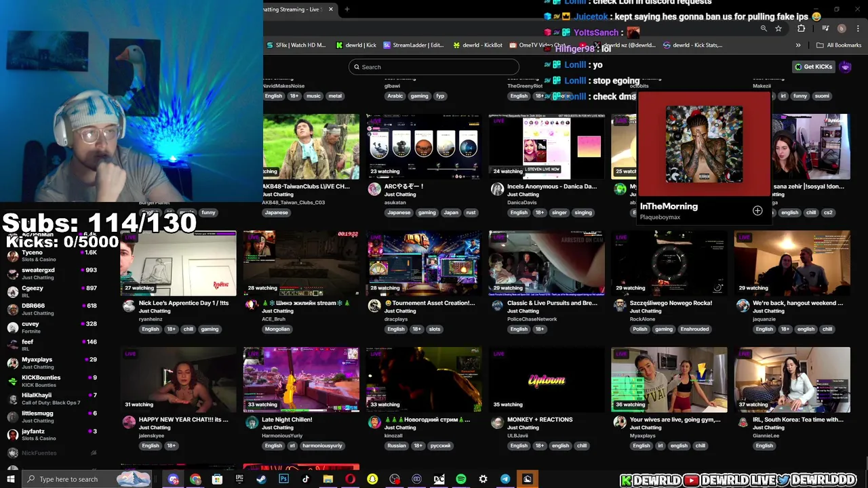Open Chrome zoom magnifier icon in address bar
This screenshot has width=868, height=488.
pyautogui.click(x=764, y=28)
